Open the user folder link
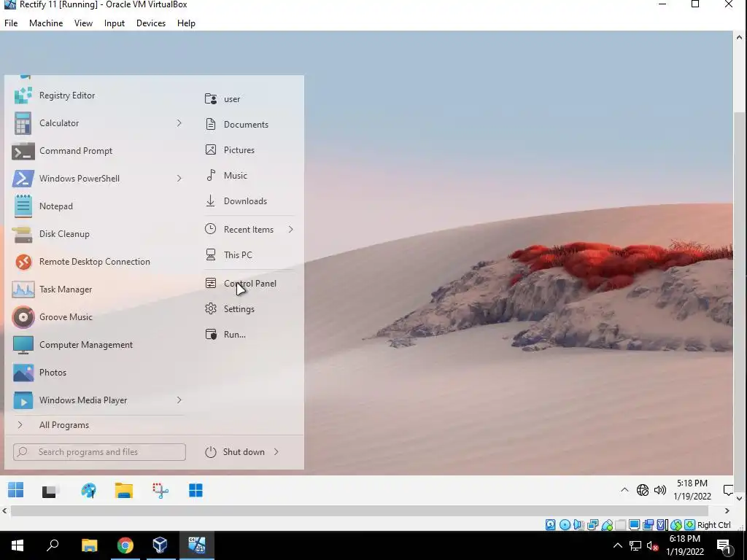Image resolution: width=747 pixels, height=560 pixels. [x=232, y=99]
